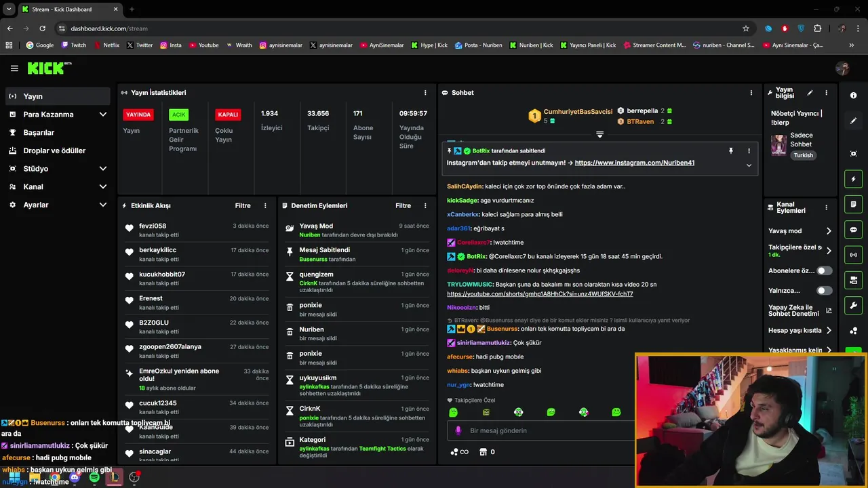Screen dimensions: 868x488
Task: Bookmark this page with the star icon
Action: (746, 28)
